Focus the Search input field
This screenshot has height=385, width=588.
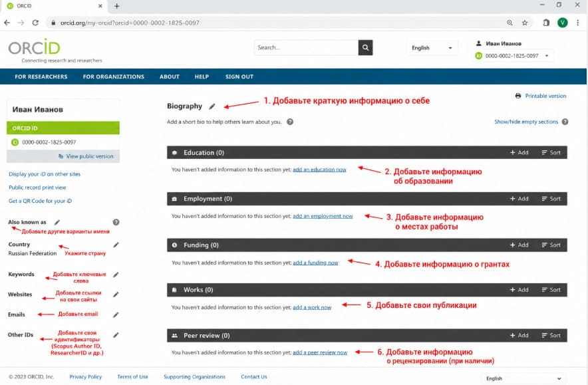click(x=306, y=48)
